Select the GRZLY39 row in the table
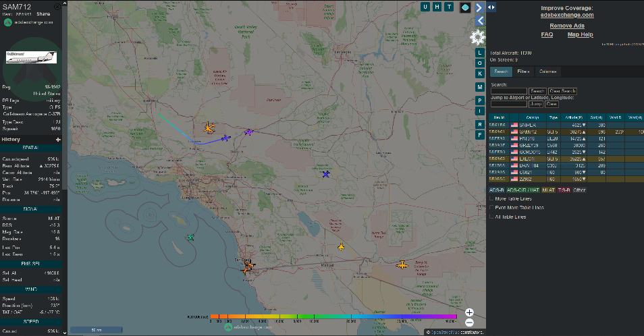 [x=566, y=145]
